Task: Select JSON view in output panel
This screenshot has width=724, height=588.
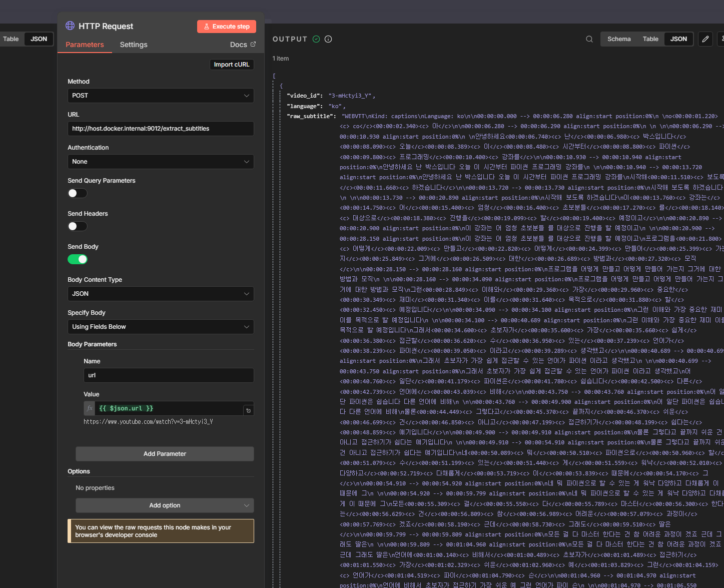Action: (678, 39)
